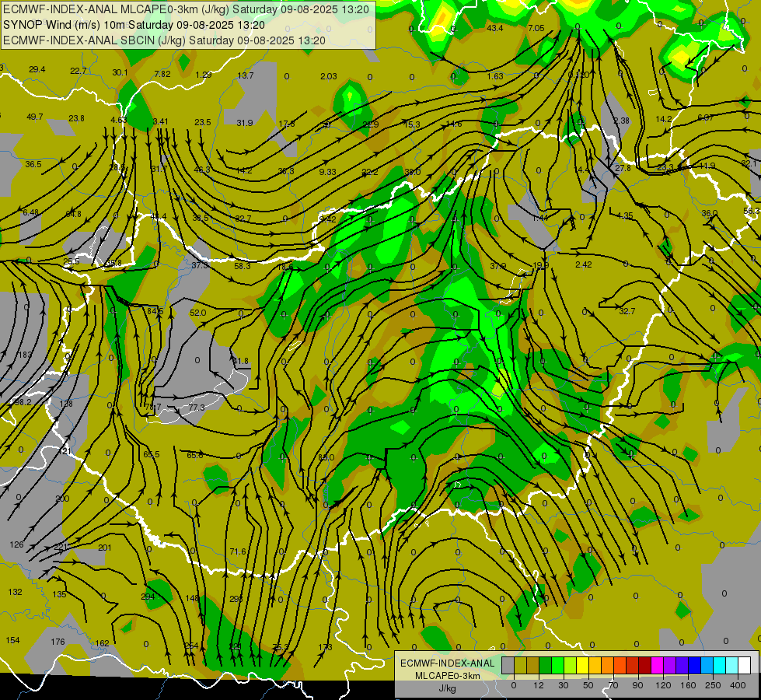Click the map value 58.3
The width and height of the screenshot is (761, 700).
coord(243,266)
